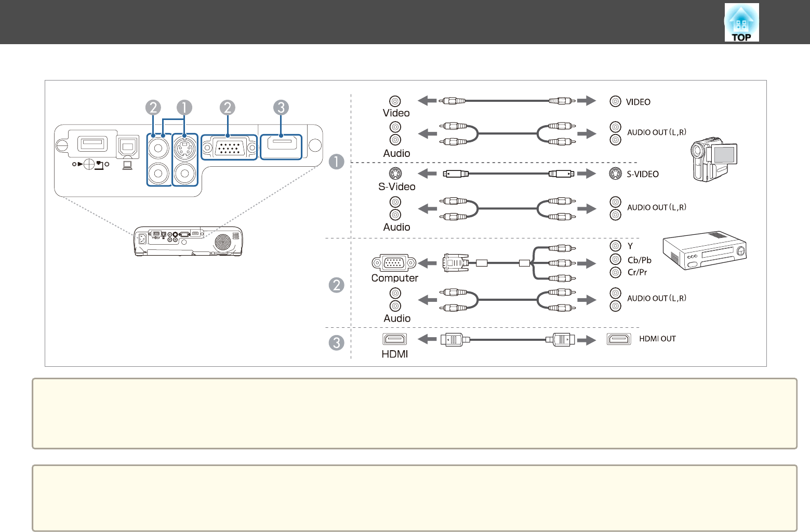Click the 'Audio' label directly under 'S-Video'
810x532 pixels.
[396, 228]
